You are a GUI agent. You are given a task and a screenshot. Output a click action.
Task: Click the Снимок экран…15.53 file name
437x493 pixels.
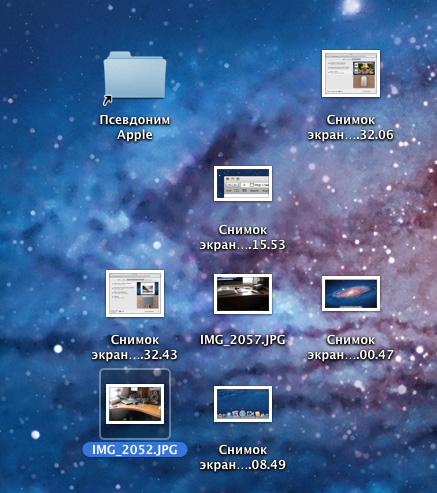coord(243,237)
